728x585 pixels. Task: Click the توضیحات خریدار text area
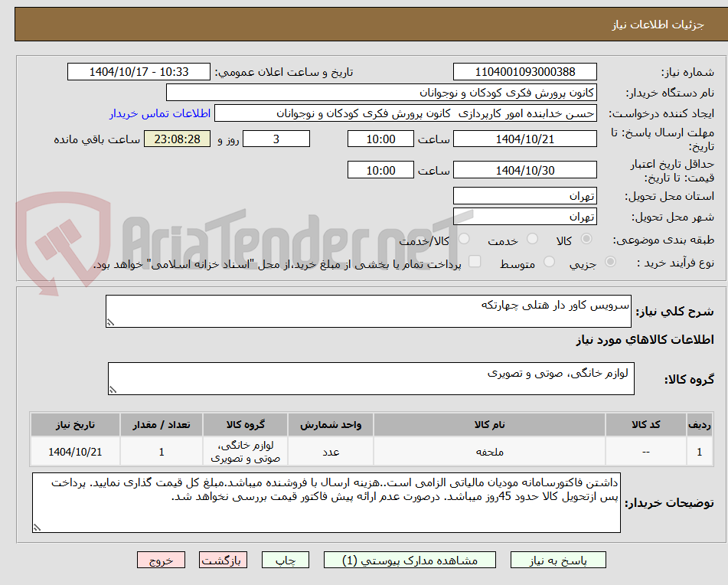point(326,503)
